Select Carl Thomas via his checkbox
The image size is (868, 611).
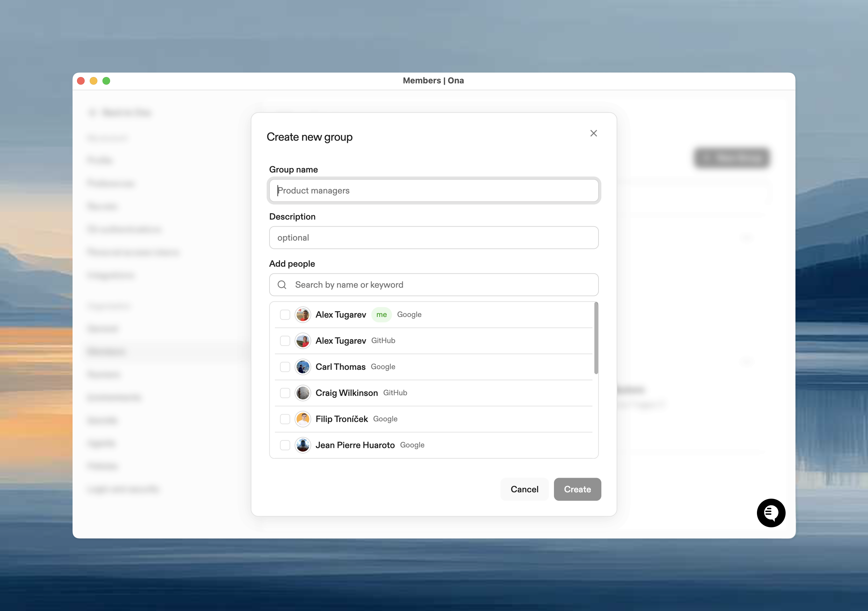[285, 367]
